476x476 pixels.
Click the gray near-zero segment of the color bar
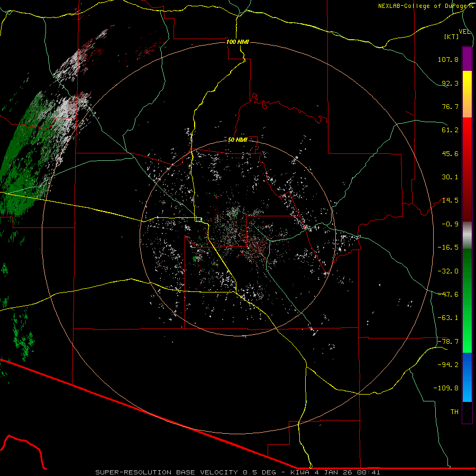[467, 235]
